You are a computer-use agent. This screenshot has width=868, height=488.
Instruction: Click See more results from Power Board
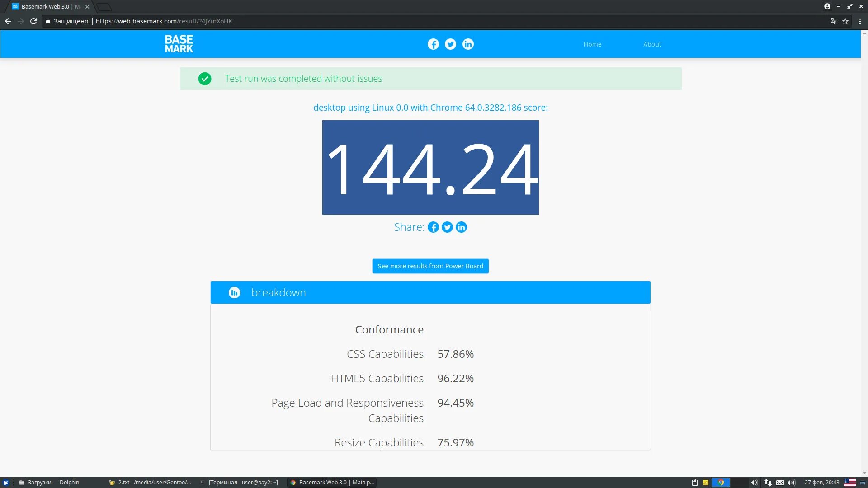[x=430, y=266]
